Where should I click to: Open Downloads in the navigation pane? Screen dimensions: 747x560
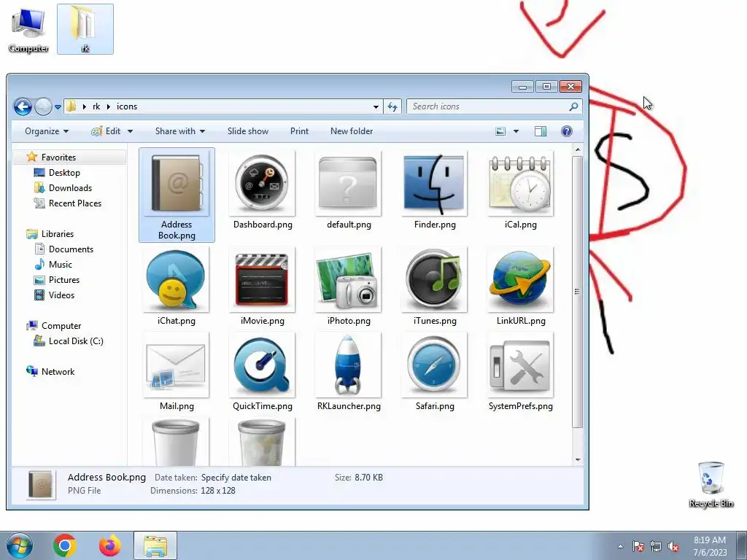pos(70,188)
